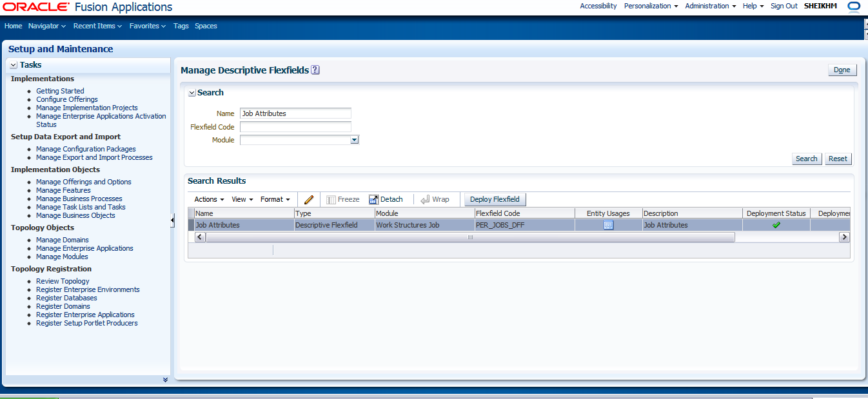This screenshot has height=399, width=868.
Task: Click the pencil Edit icon in results toolbar
Action: click(x=309, y=200)
